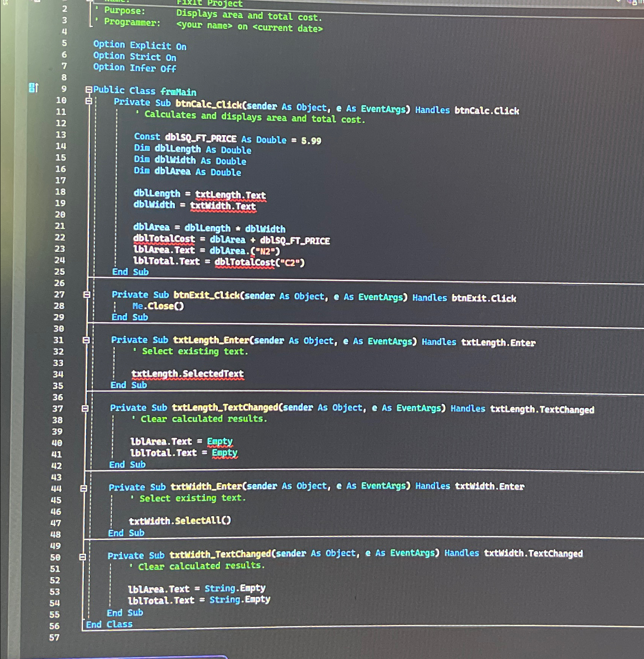Click 'dblLength * dblWidth' on line 21
The width and height of the screenshot is (644, 659).
(x=235, y=228)
